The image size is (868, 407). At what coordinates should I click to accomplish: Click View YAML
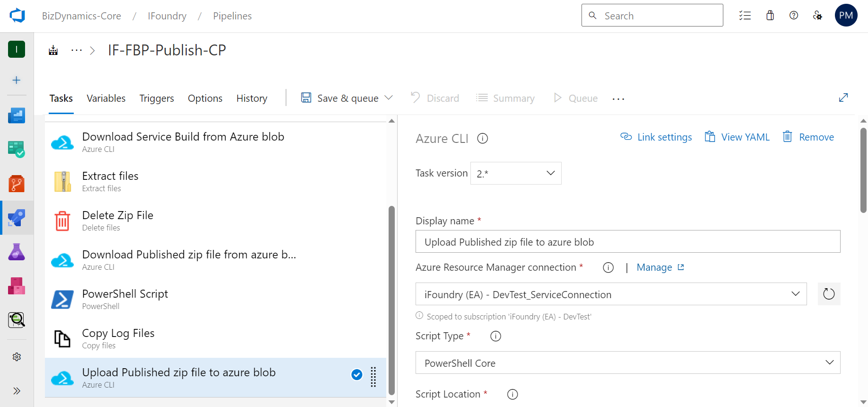click(737, 137)
